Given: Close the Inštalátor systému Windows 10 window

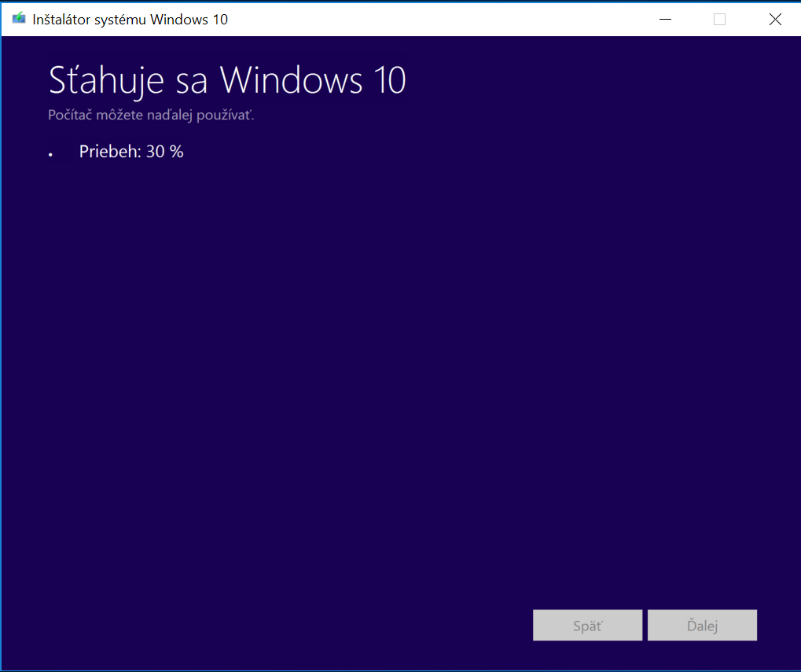Looking at the screenshot, I should (x=775, y=20).
